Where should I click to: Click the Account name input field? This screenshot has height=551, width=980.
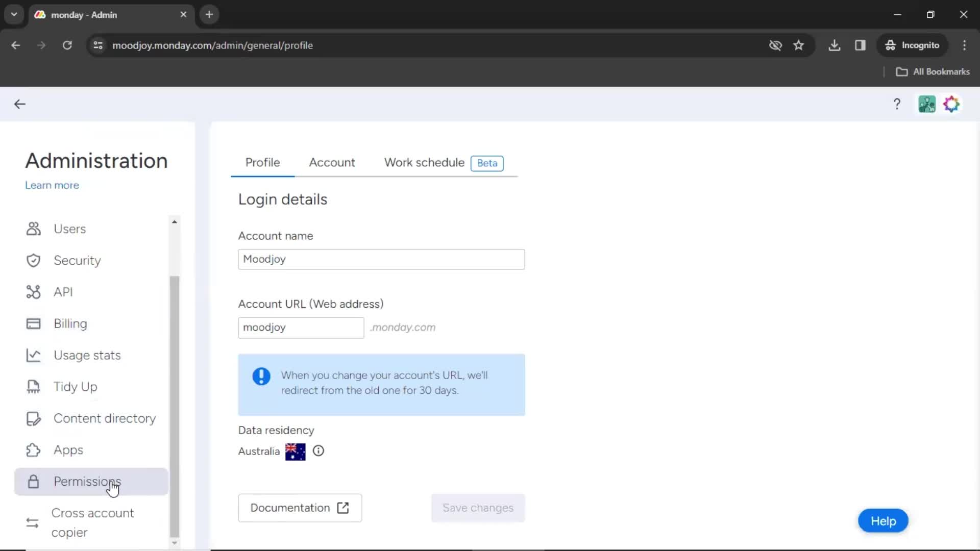pos(381,259)
